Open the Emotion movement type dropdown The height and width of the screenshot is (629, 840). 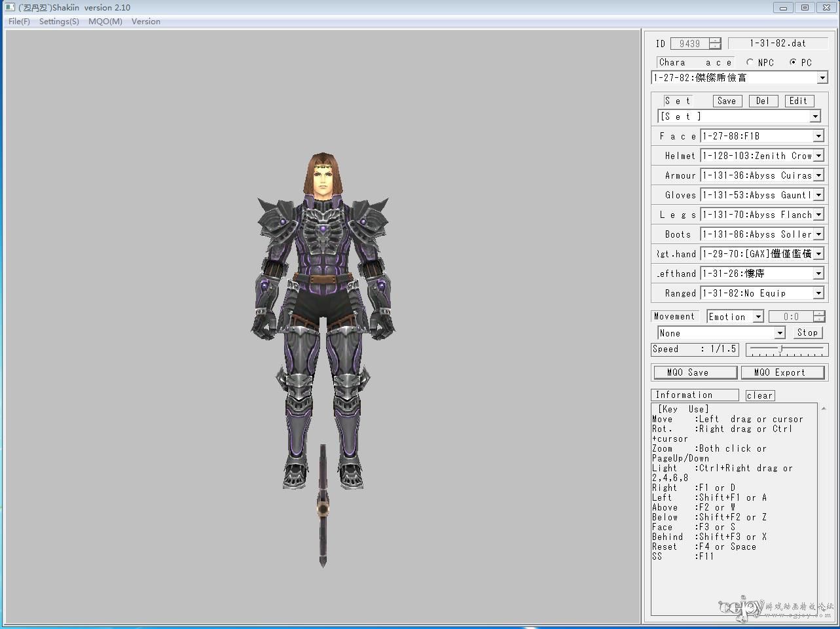(758, 317)
